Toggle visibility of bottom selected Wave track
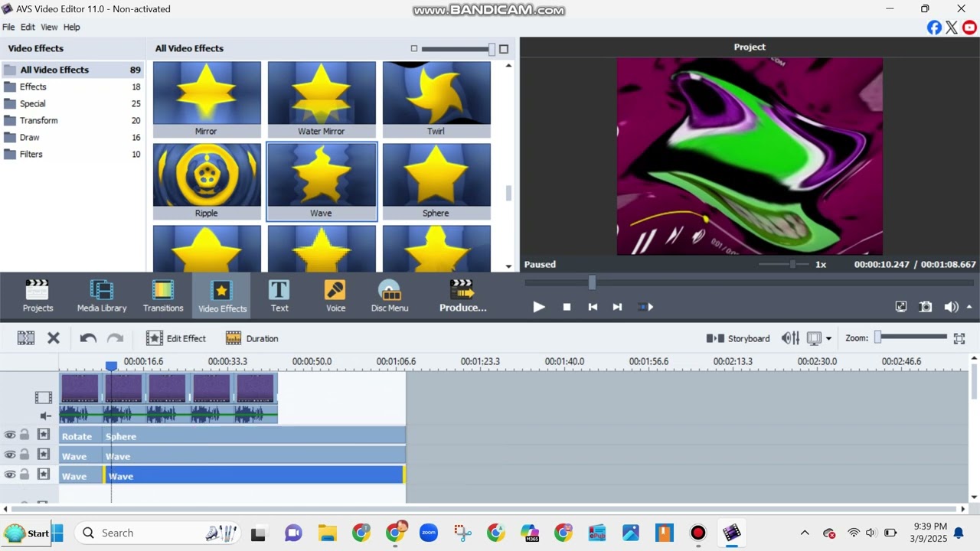 point(10,474)
